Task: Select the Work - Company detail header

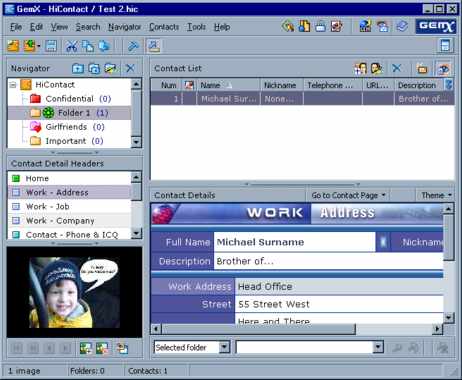Action: coord(60,221)
